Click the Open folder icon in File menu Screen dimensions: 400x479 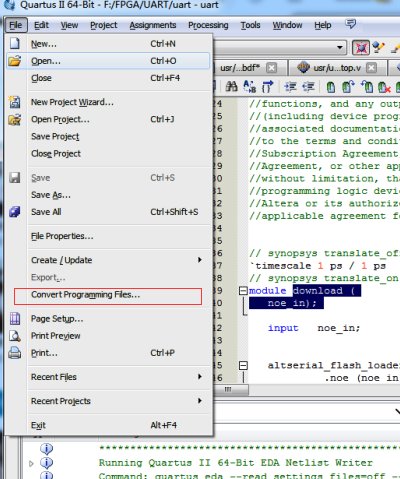tap(15, 61)
